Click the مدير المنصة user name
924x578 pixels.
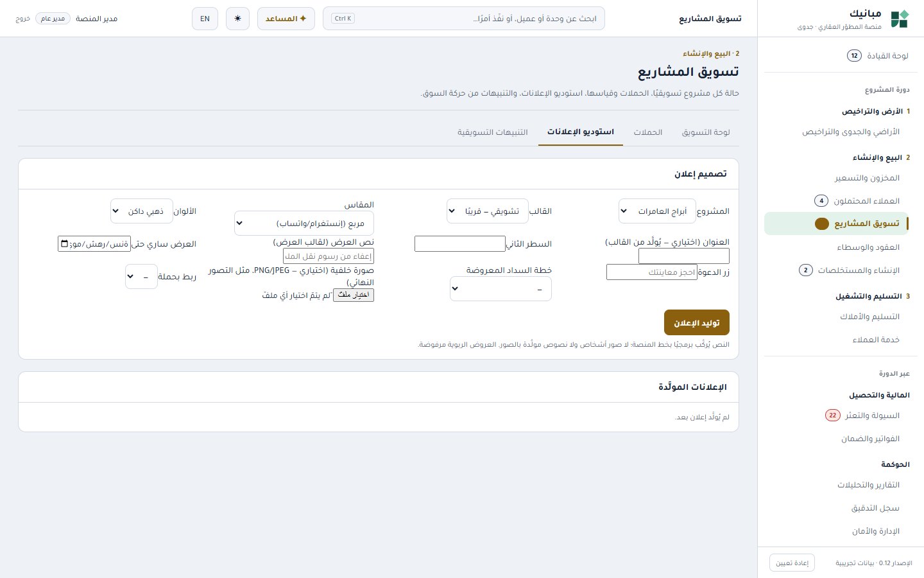(96, 19)
